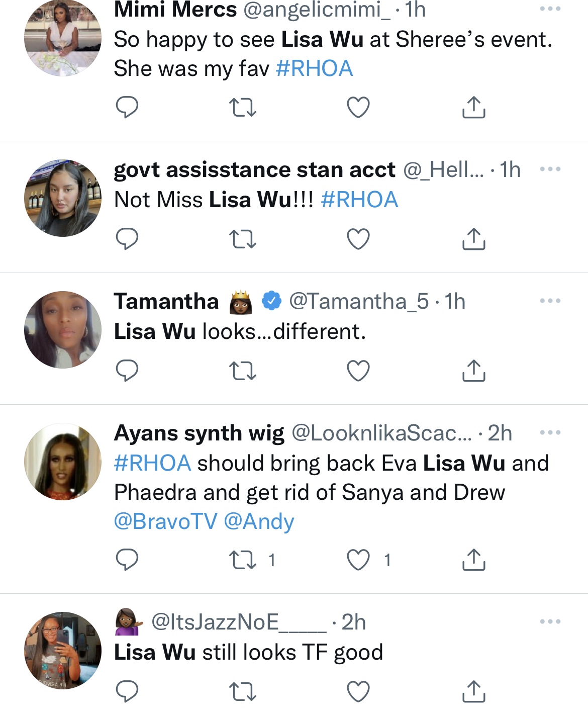Screen dimensions: 588x717
Task: Open Tamantha's profile picture
Action: coord(63,329)
